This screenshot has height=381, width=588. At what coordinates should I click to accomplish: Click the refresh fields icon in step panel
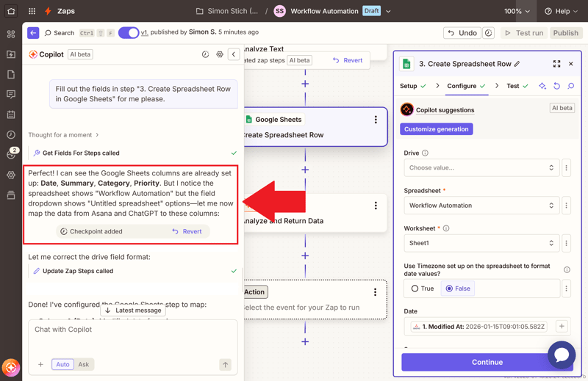(x=556, y=86)
